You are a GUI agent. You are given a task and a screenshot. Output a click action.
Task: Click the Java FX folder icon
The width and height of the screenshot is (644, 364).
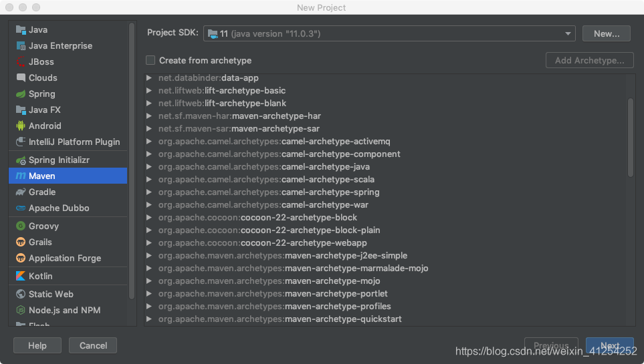click(21, 110)
